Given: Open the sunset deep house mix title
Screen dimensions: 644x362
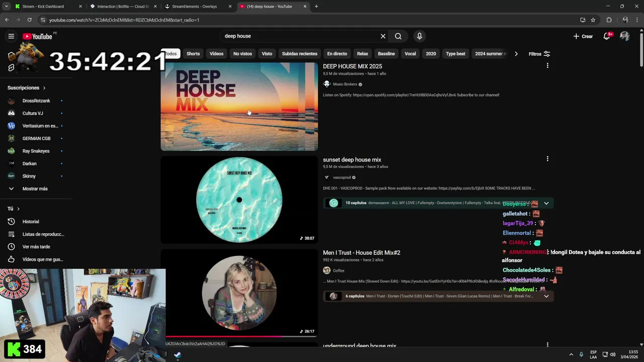Looking at the screenshot, I should coord(352,159).
